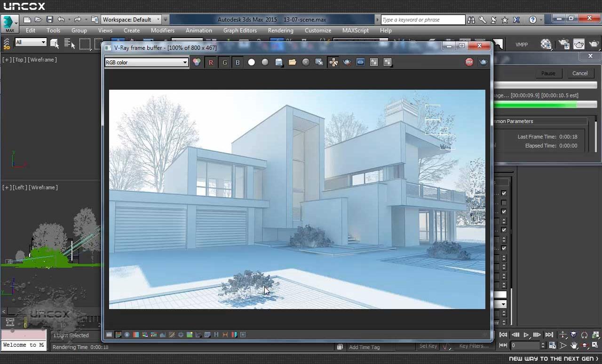Stop the V-Ray rendering
Screen dimensions: 602x364
[x=469, y=62]
